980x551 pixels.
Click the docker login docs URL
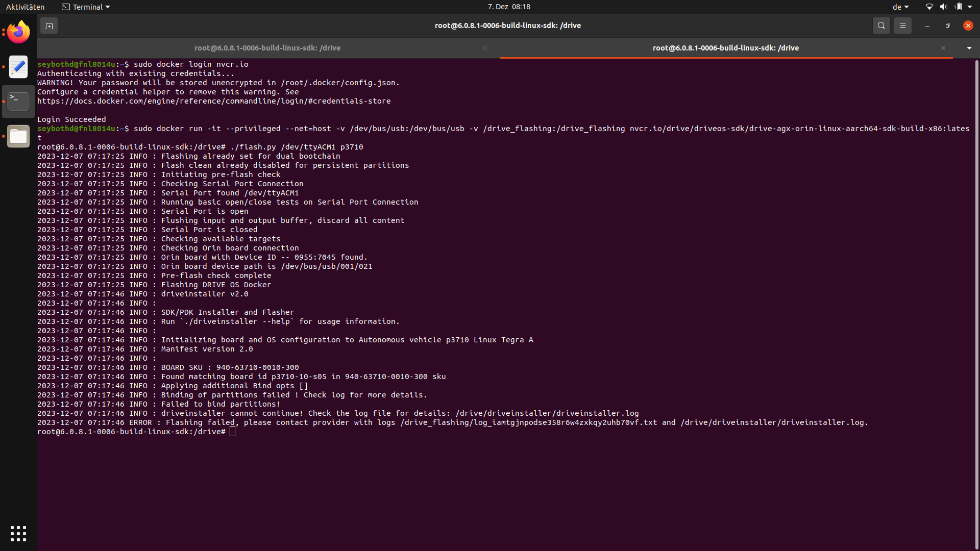click(x=214, y=101)
